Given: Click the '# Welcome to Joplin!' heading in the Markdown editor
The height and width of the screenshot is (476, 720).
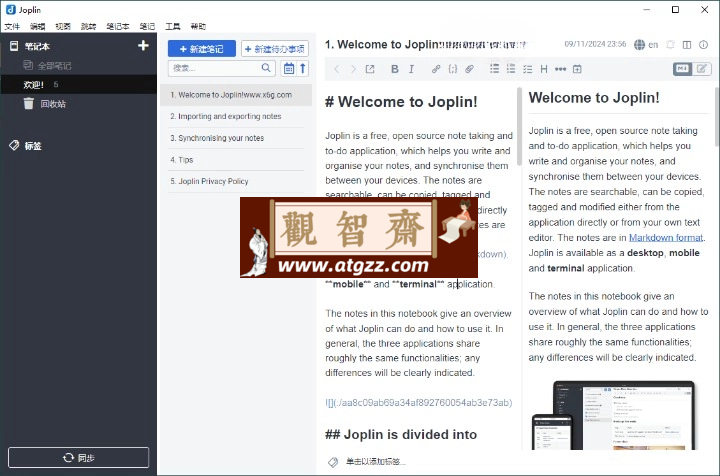Looking at the screenshot, I should 401,101.
